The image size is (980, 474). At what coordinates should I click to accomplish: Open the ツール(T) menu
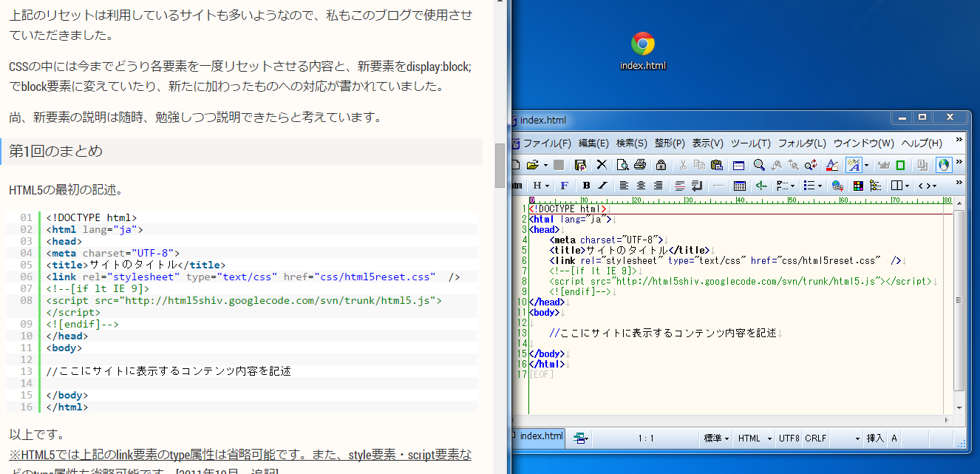point(751,143)
